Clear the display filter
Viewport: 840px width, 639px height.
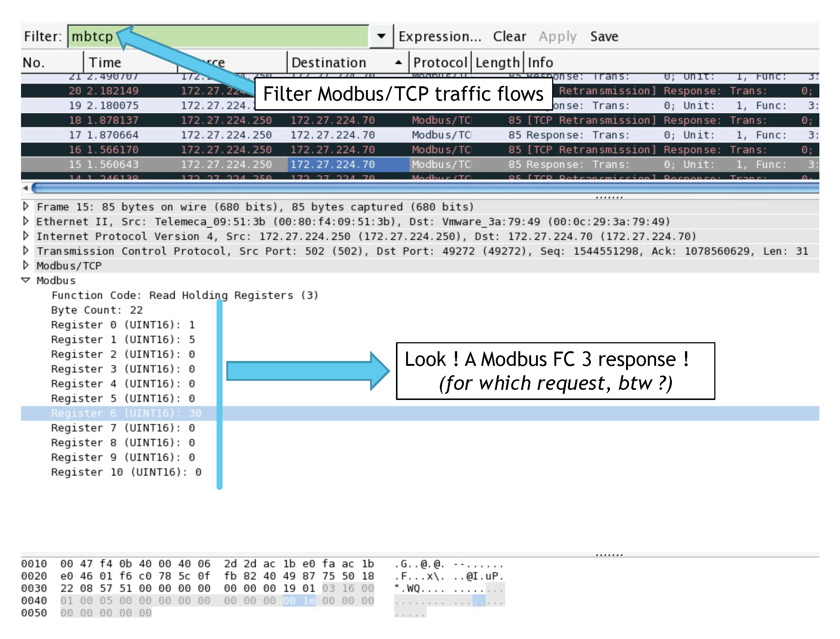[509, 36]
